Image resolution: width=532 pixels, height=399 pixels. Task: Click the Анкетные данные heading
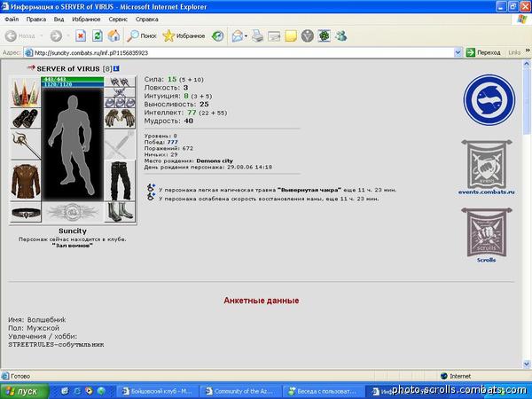click(262, 301)
